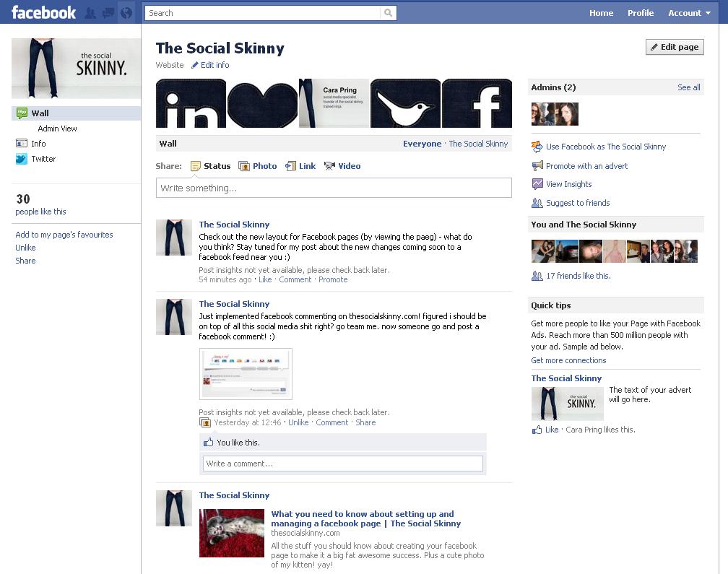728x574 pixels.
Task: Open friend requests icon in top bar
Action: (90, 13)
